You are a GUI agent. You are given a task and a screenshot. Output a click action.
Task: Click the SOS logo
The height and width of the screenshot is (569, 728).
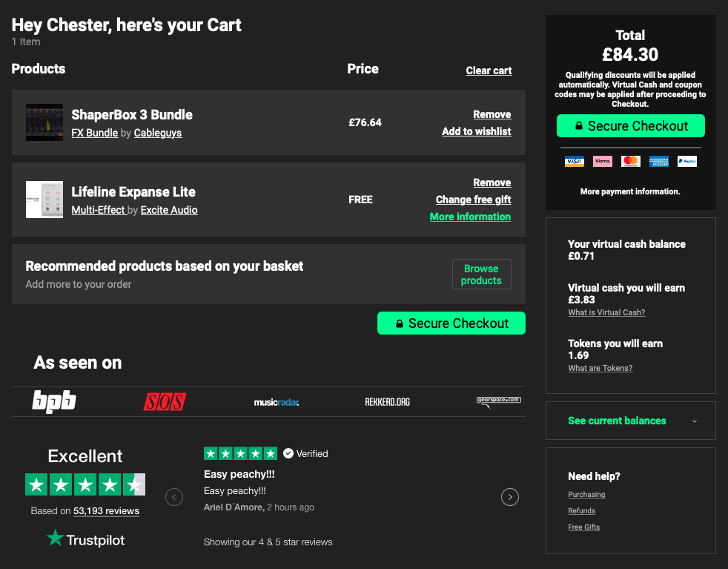tap(165, 402)
